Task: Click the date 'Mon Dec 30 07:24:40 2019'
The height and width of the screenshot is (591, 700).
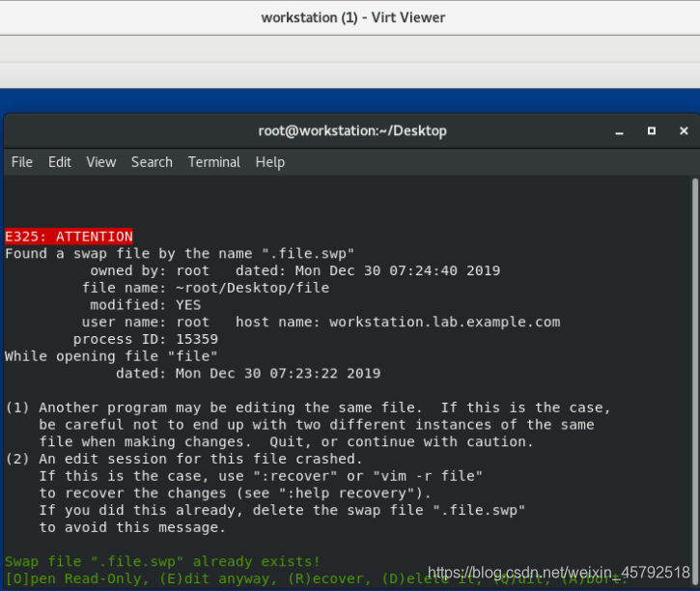Action: coord(398,270)
